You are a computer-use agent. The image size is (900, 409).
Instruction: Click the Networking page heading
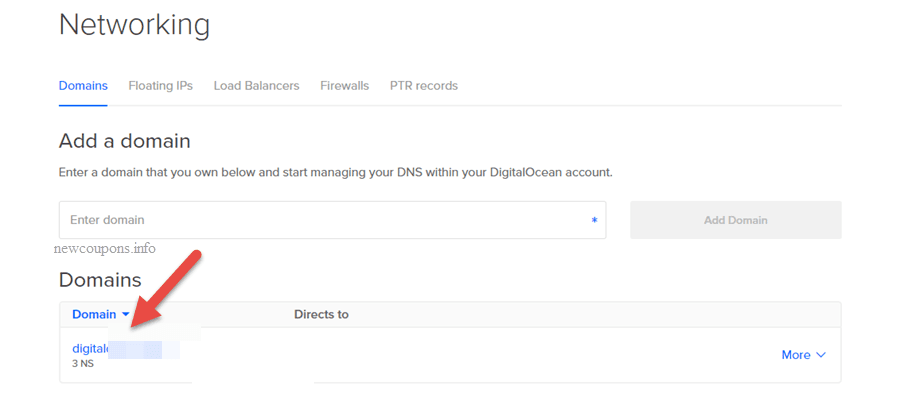(134, 25)
